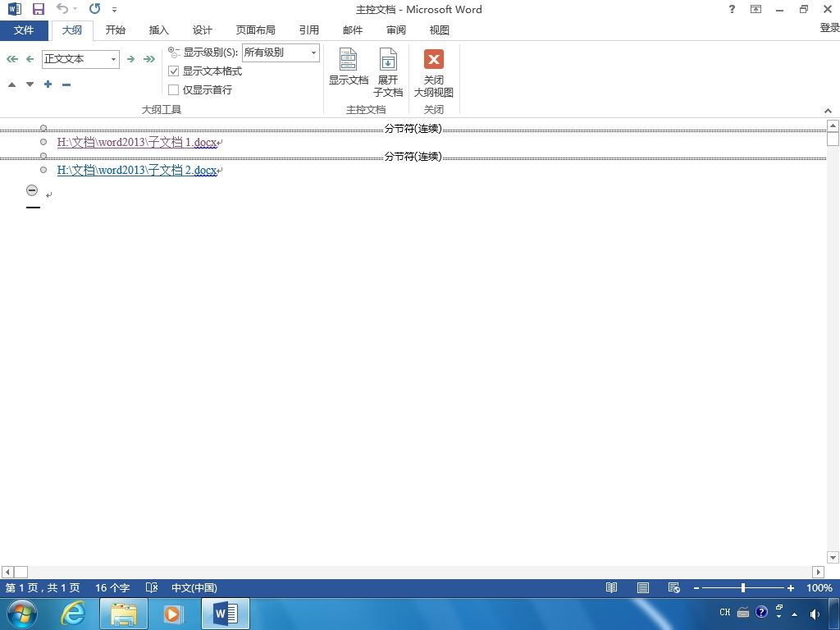Open the undo history dropdown arrow
Image resolution: width=840 pixels, height=630 pixels.
point(75,9)
